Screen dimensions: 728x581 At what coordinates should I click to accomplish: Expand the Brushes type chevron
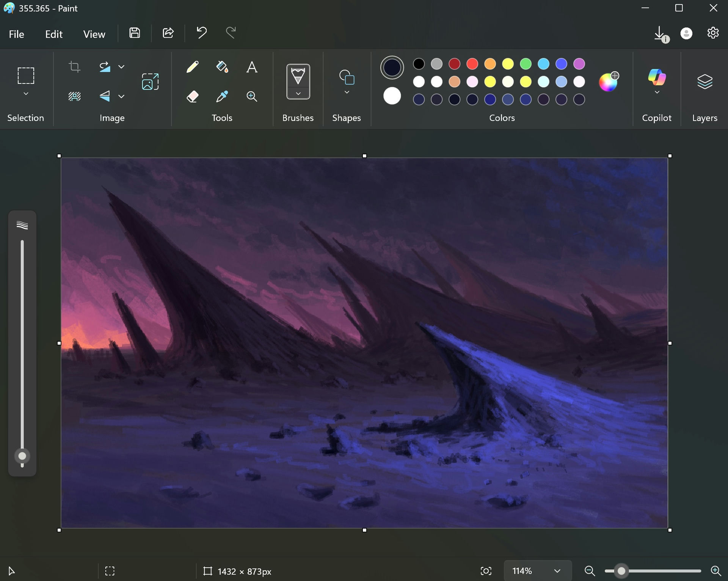tap(298, 94)
